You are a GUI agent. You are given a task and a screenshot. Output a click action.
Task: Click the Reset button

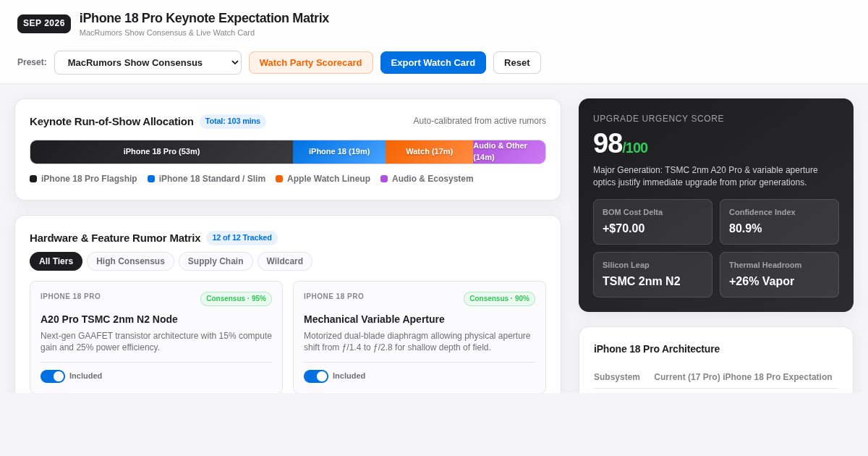coord(517,62)
